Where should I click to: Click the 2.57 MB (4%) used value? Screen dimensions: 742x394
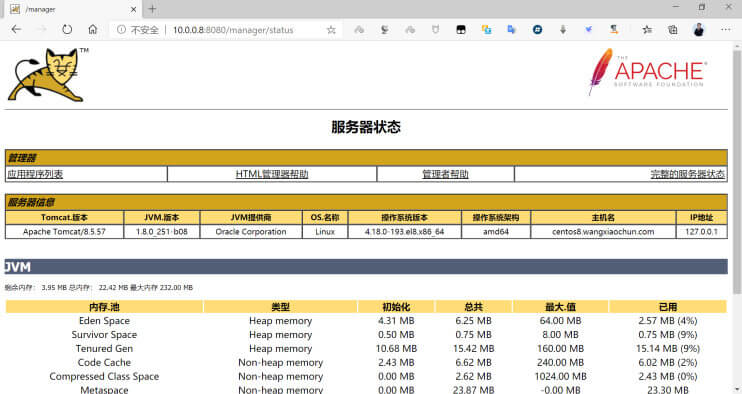pos(668,321)
